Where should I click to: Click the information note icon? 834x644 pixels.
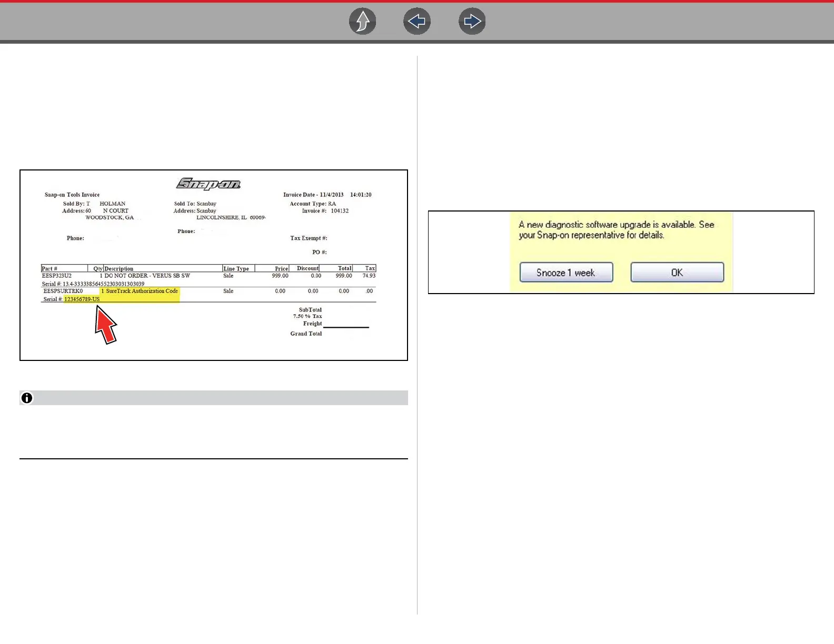click(27, 398)
